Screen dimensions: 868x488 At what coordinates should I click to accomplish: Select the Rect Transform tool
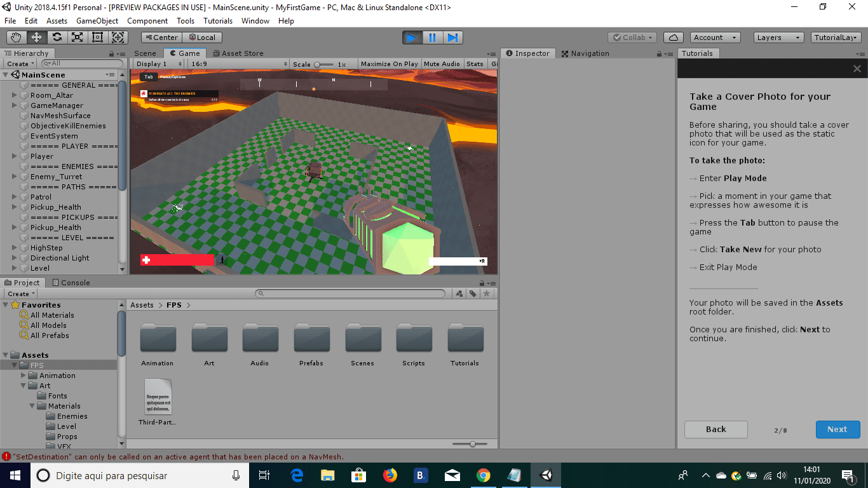click(98, 37)
